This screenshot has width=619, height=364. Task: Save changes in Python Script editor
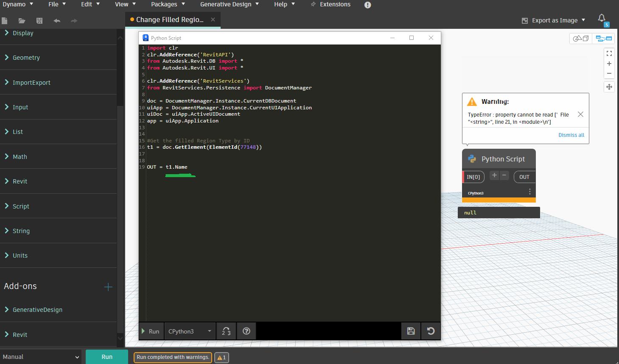411,331
